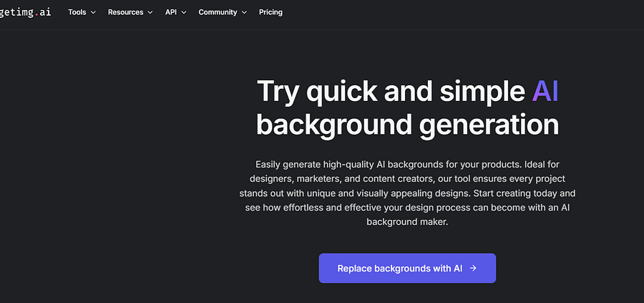644x303 pixels.
Task: Expand the Community dropdown chevron
Action: (x=244, y=12)
